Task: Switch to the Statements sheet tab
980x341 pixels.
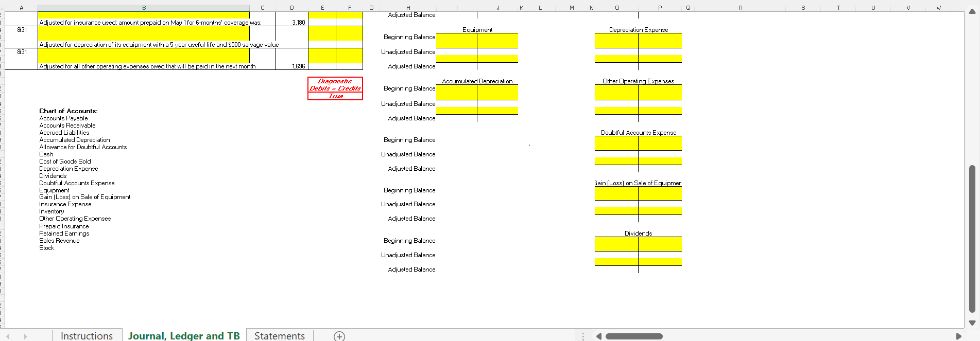Action: (x=280, y=335)
